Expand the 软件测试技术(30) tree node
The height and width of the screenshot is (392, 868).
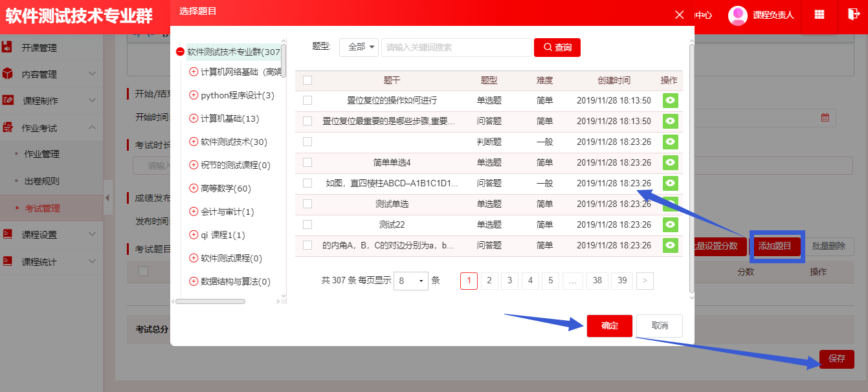193,142
